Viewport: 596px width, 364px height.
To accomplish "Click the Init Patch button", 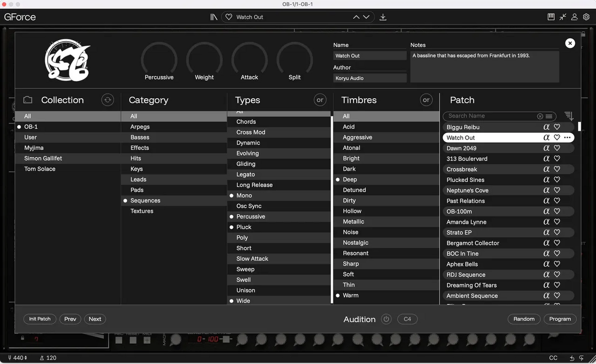I will coord(40,319).
